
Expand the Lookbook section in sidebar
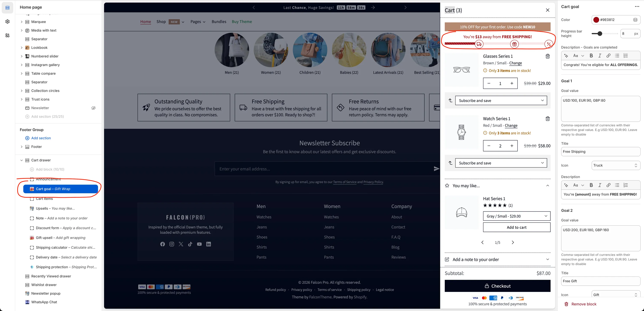point(21,47)
